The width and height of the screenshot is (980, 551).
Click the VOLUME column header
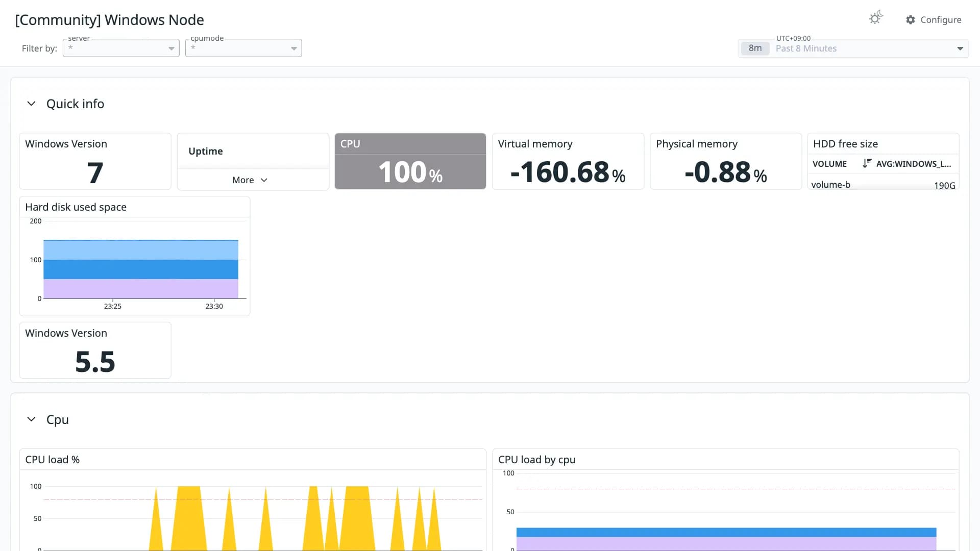pos(829,164)
